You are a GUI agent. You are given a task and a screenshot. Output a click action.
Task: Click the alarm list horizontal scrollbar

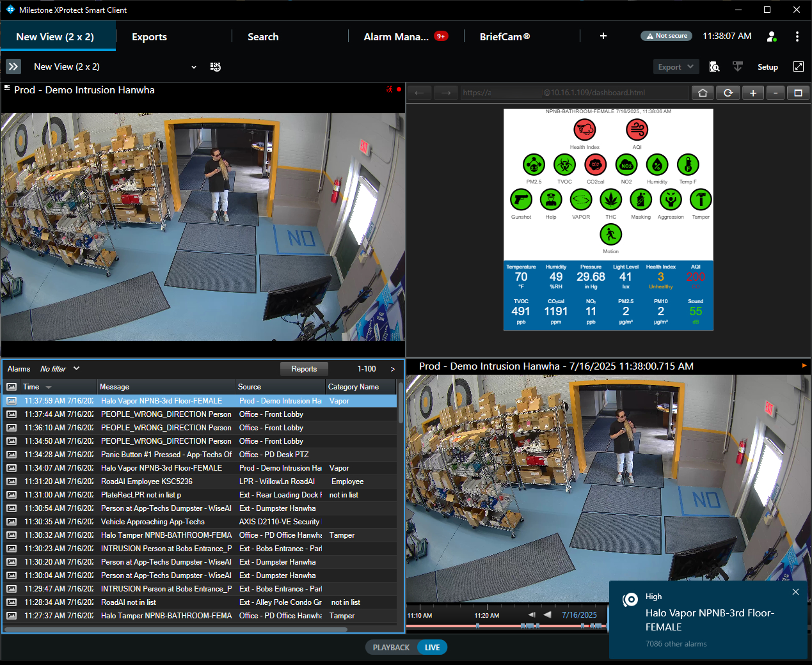coord(176,629)
